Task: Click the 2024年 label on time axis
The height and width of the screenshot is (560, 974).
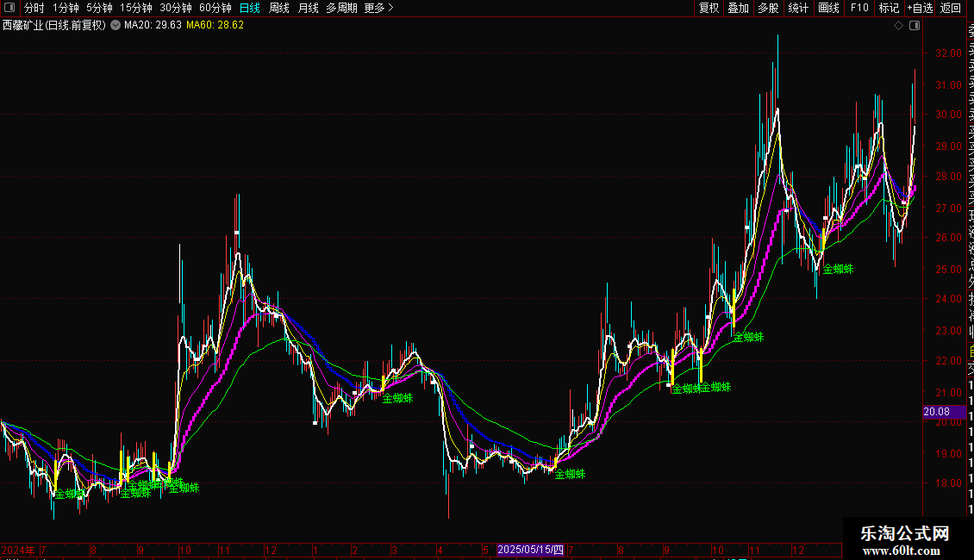Action: (18, 550)
